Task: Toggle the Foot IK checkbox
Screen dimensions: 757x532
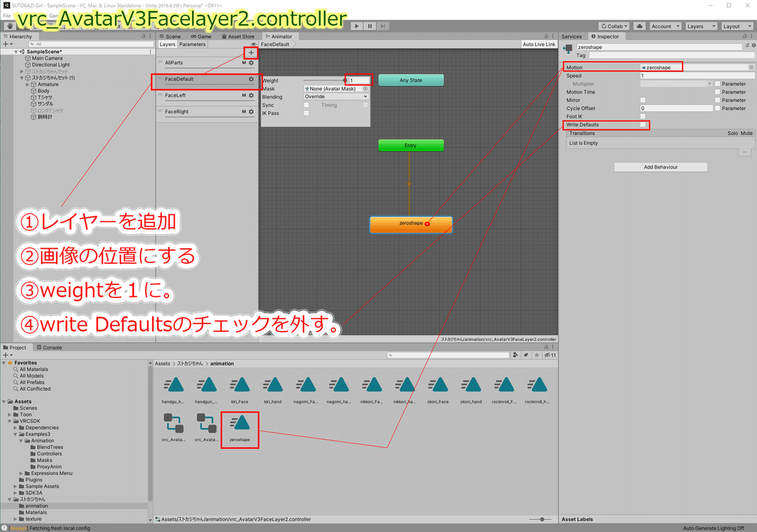Action: [x=643, y=117]
